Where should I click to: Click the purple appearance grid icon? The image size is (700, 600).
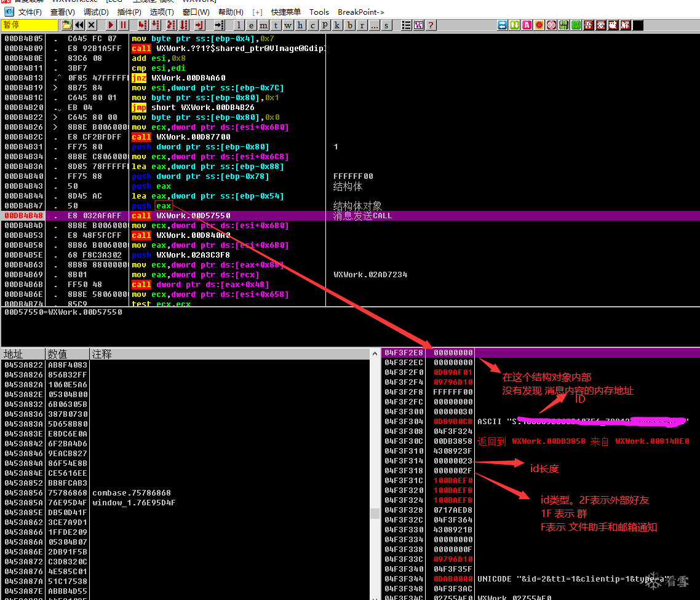pos(418,25)
